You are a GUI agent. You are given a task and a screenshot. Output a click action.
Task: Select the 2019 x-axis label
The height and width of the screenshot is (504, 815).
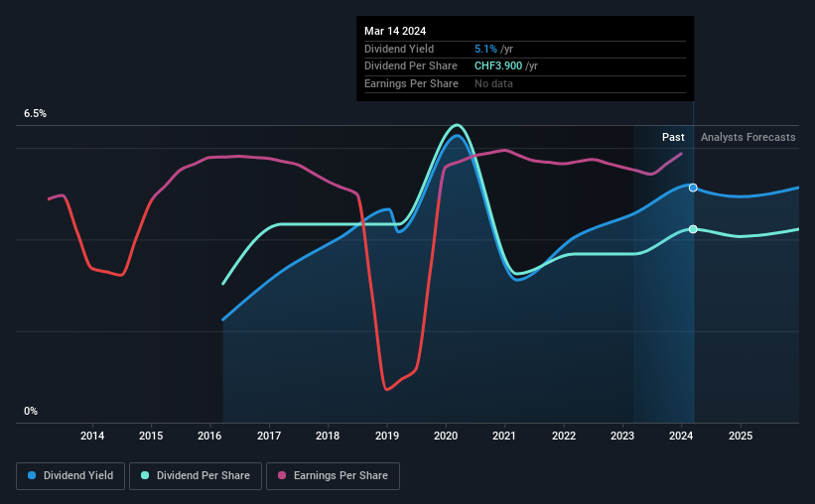click(387, 436)
